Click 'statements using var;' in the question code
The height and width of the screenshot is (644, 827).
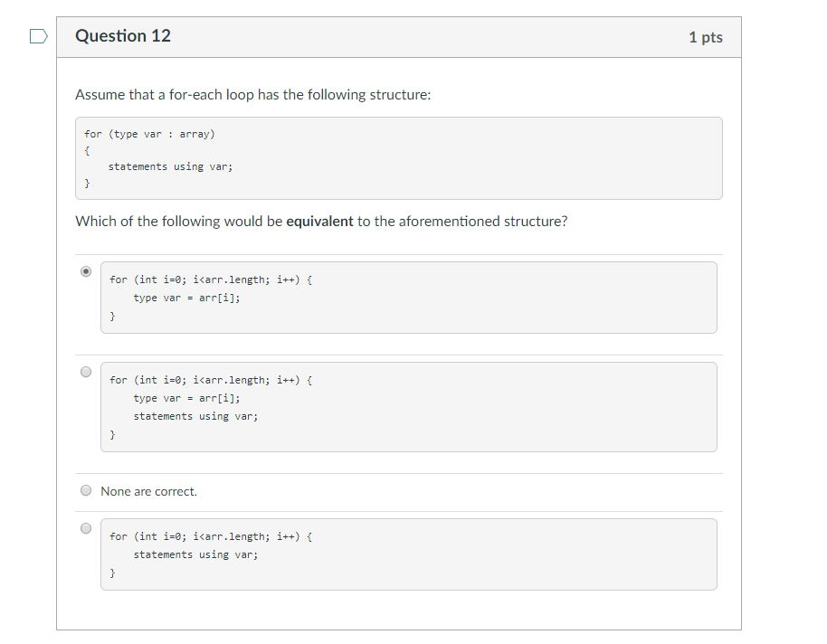point(169,166)
